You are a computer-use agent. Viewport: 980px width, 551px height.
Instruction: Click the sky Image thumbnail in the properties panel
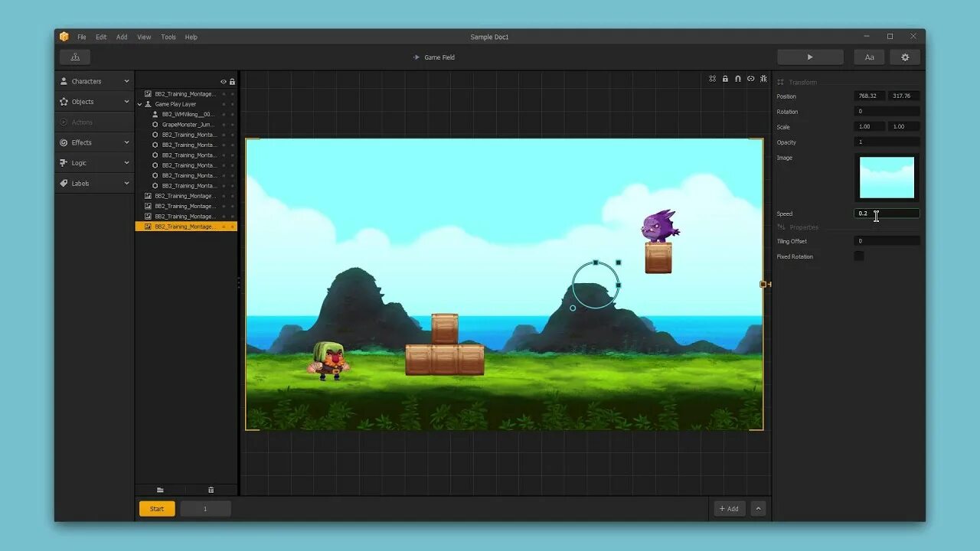(x=887, y=178)
